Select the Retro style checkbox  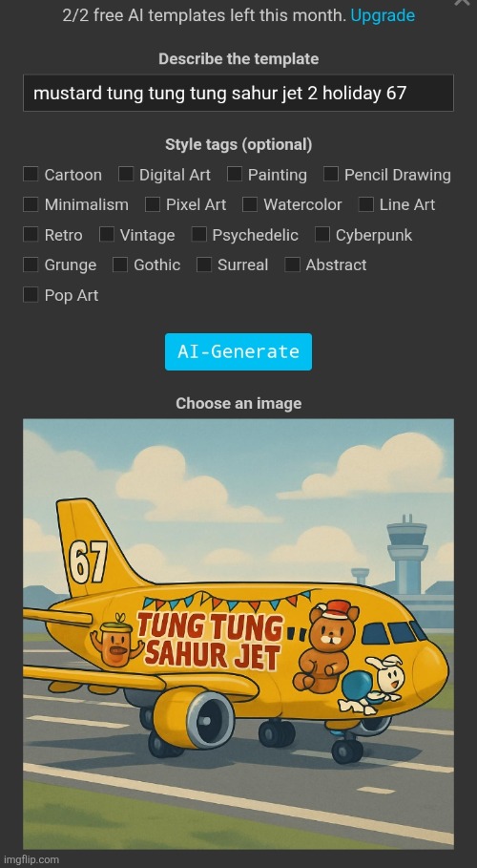coord(31,234)
